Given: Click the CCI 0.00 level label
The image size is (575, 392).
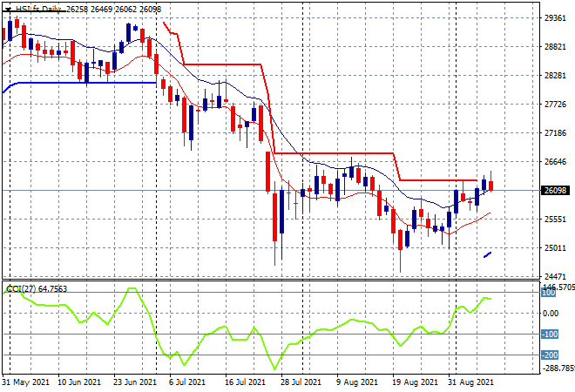Looking at the screenshot, I should click(x=551, y=313).
